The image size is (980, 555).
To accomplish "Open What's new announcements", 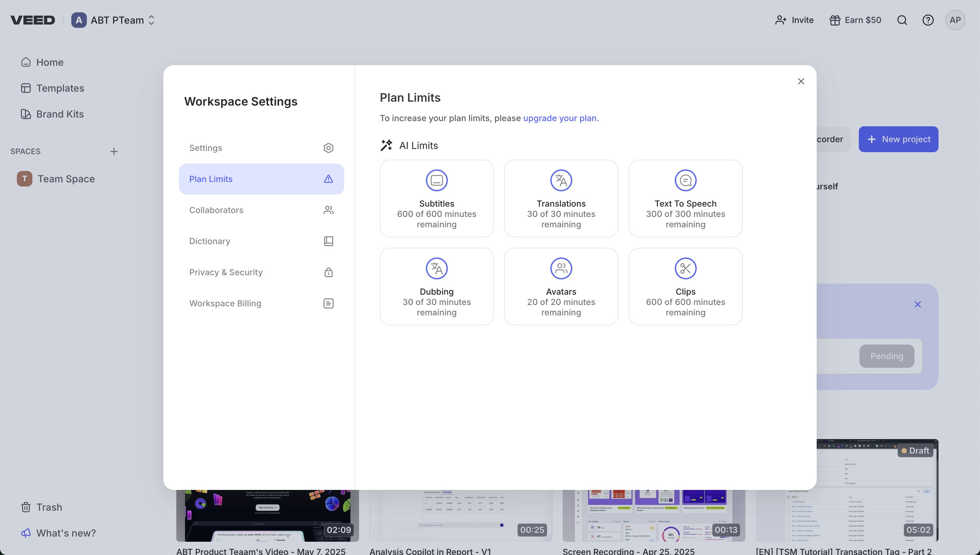I will 58,533.
